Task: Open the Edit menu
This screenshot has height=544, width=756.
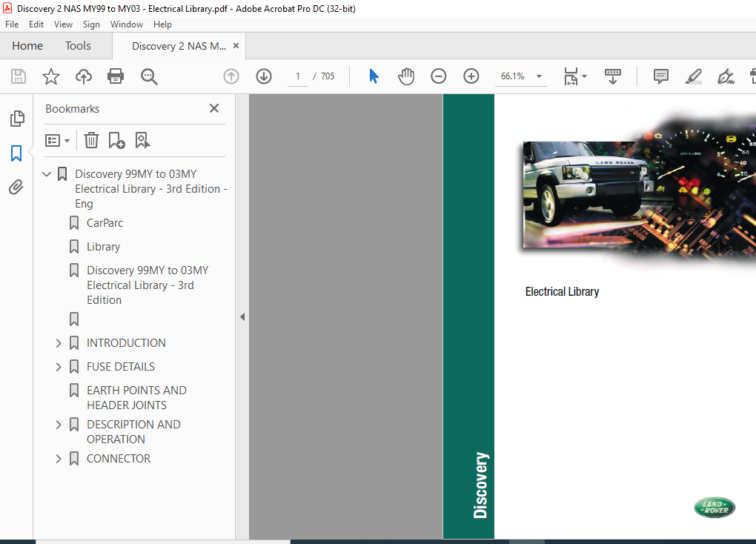Action: pos(36,24)
